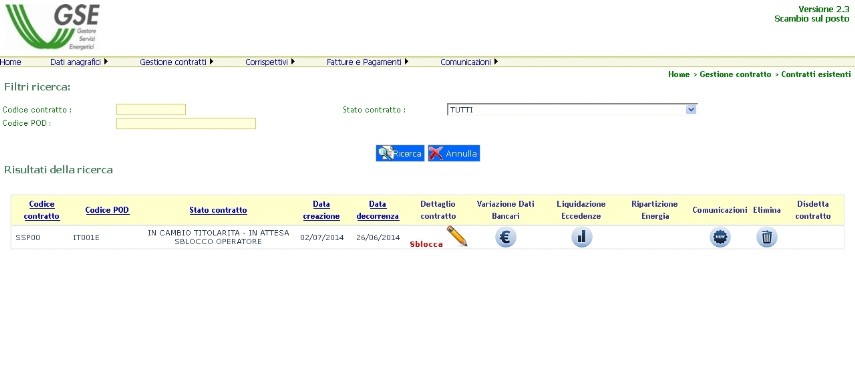The height and width of the screenshot is (369, 855).
Task: Click Home in the breadcrumb trail
Action: click(679, 74)
